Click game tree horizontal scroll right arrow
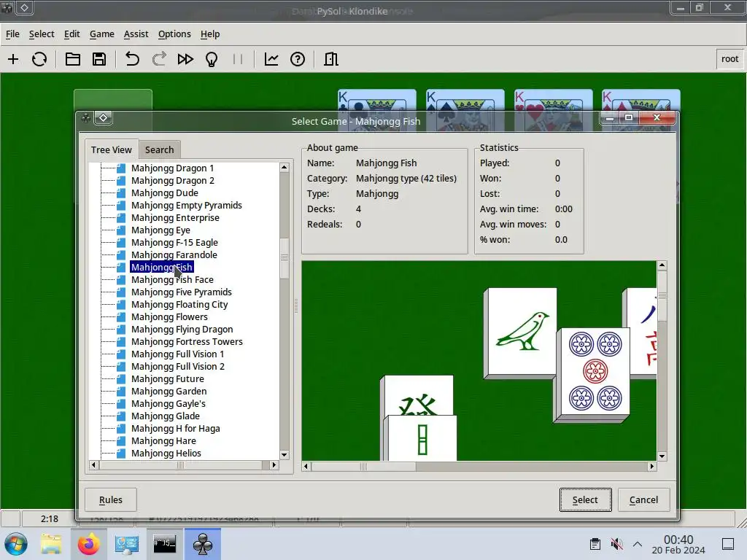Image resolution: width=747 pixels, height=560 pixels. (274, 464)
